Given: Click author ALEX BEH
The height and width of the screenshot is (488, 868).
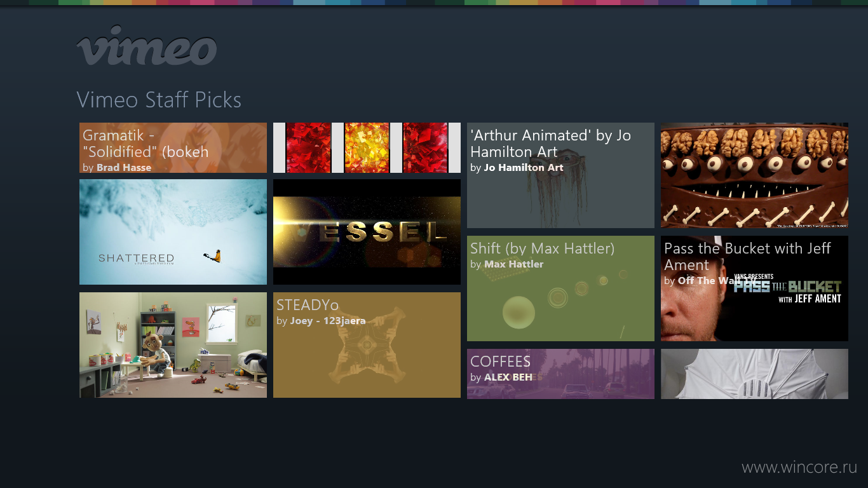Looking at the screenshot, I should point(508,377).
